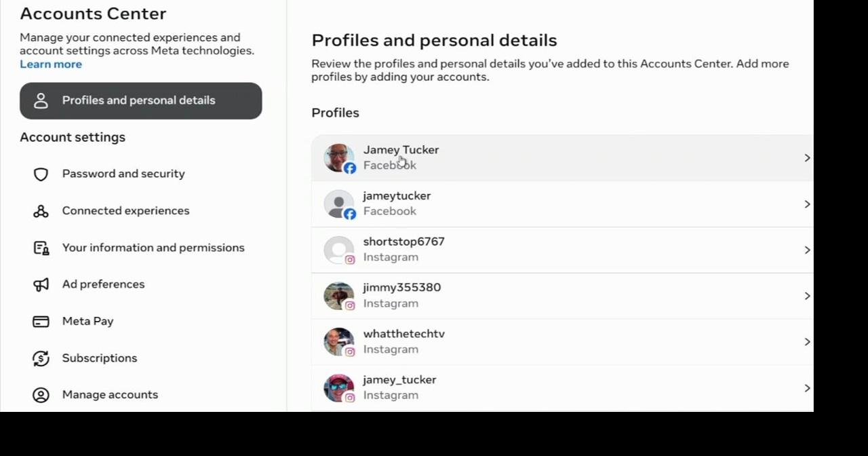Open the jimmy355380 row chevron

tap(807, 296)
